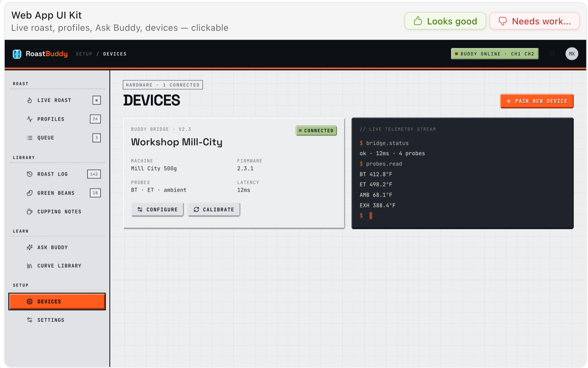Click the Profiles count badge 24
Image resolution: width=588 pixels, height=368 pixels.
(95, 119)
